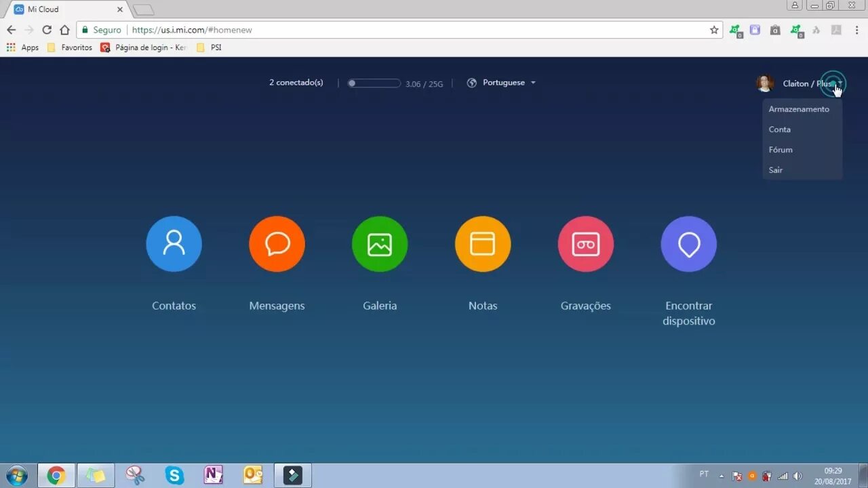Image resolution: width=868 pixels, height=488 pixels.
Task: Open sticky notes folder taskbar icon
Action: (96, 476)
